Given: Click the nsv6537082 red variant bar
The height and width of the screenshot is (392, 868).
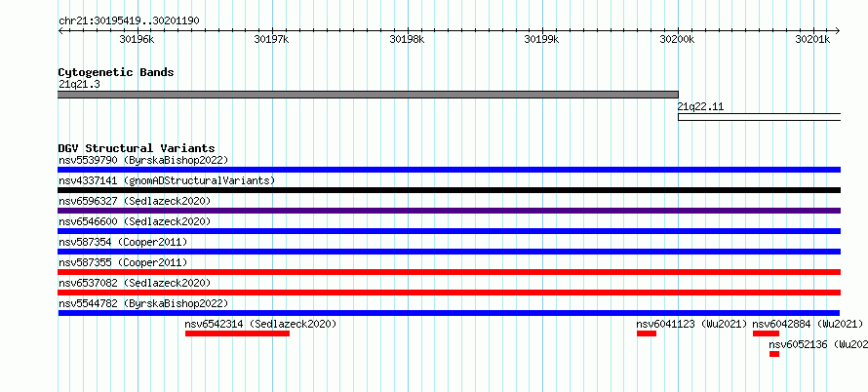Looking at the screenshot, I should click(x=449, y=293).
